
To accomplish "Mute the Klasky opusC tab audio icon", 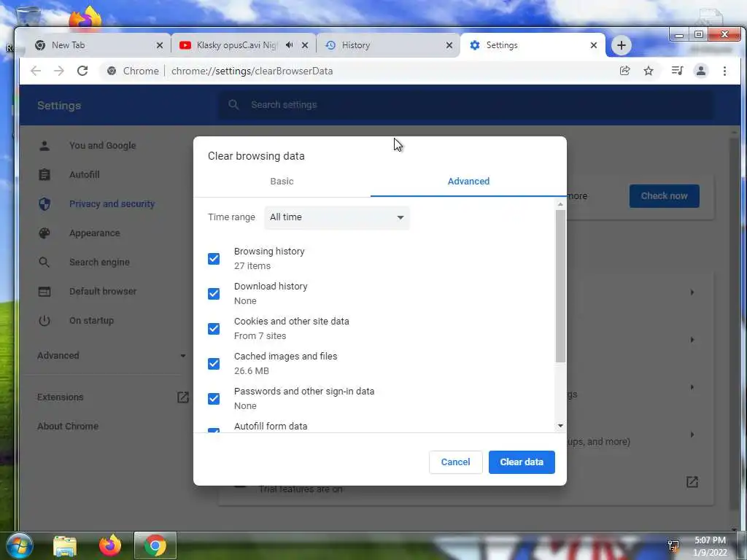I will [x=289, y=44].
